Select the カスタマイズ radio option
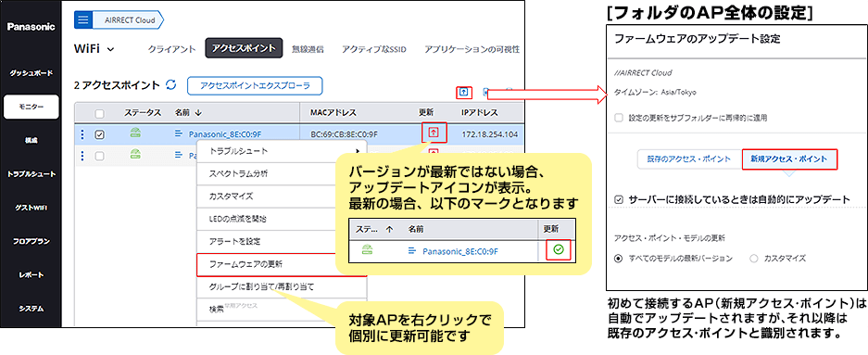The height and width of the screenshot is (355, 868). coord(753,258)
